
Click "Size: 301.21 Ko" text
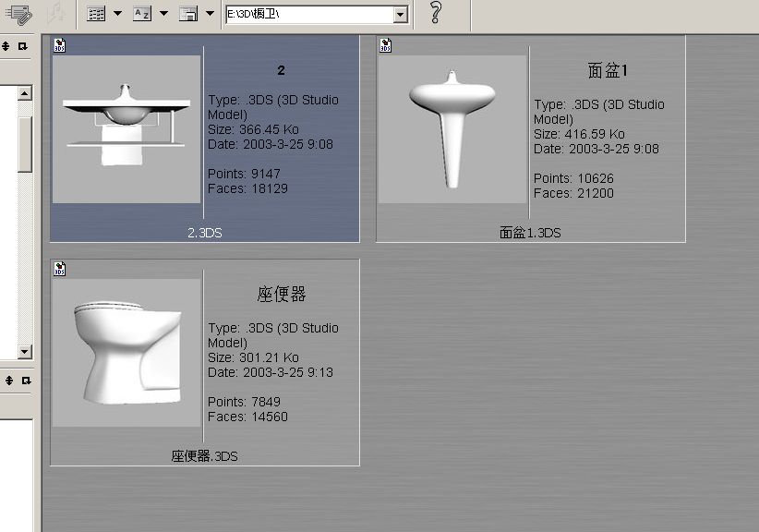[253, 357]
